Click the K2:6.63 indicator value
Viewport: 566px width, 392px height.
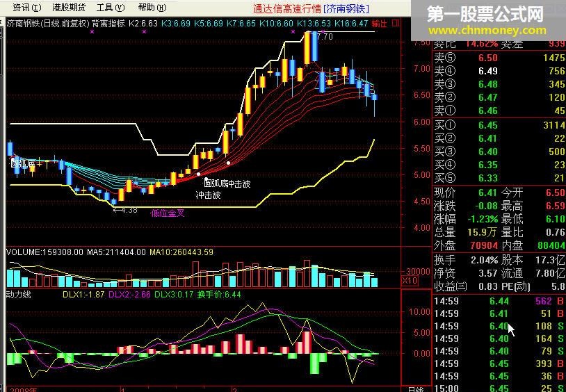pyautogui.click(x=143, y=24)
